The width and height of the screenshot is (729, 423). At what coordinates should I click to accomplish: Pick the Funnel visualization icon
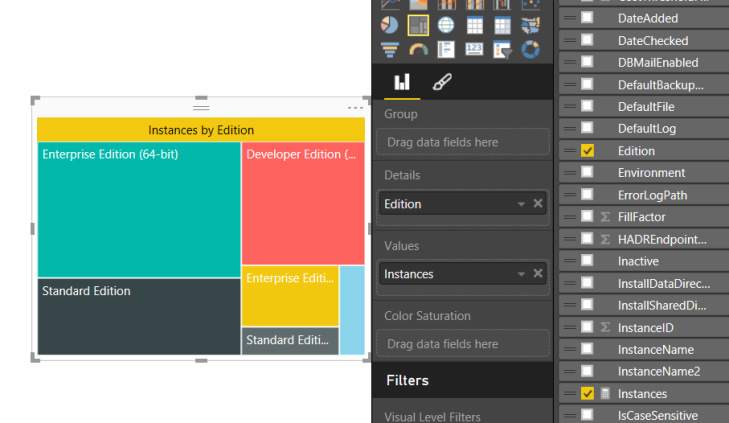(x=389, y=49)
